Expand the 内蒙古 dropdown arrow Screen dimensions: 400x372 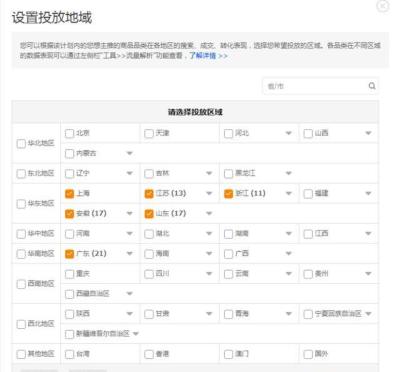click(130, 153)
